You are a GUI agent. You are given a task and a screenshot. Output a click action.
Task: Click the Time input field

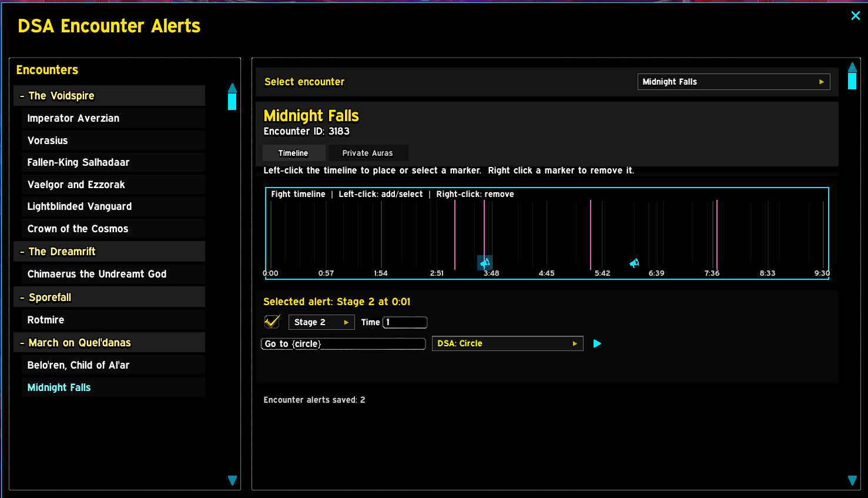pyautogui.click(x=405, y=322)
